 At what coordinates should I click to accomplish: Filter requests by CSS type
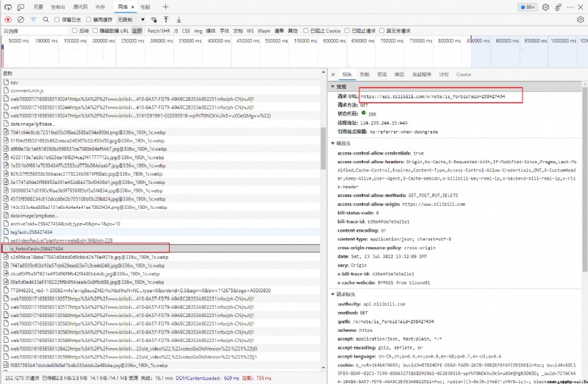[x=186, y=31]
